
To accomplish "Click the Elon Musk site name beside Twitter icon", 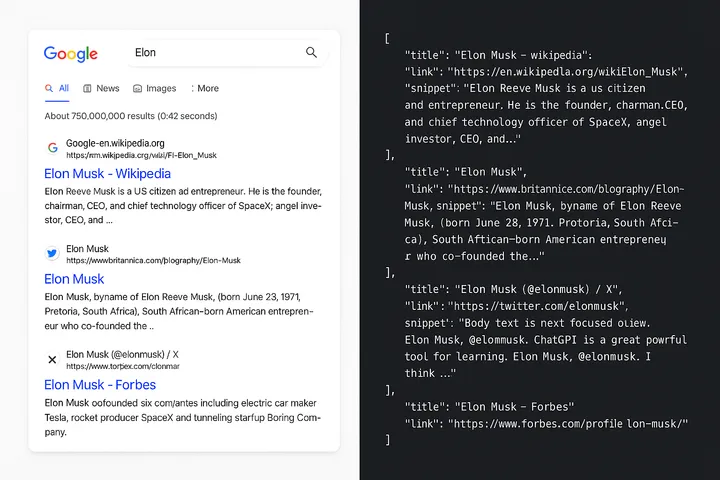I will [x=87, y=249].
